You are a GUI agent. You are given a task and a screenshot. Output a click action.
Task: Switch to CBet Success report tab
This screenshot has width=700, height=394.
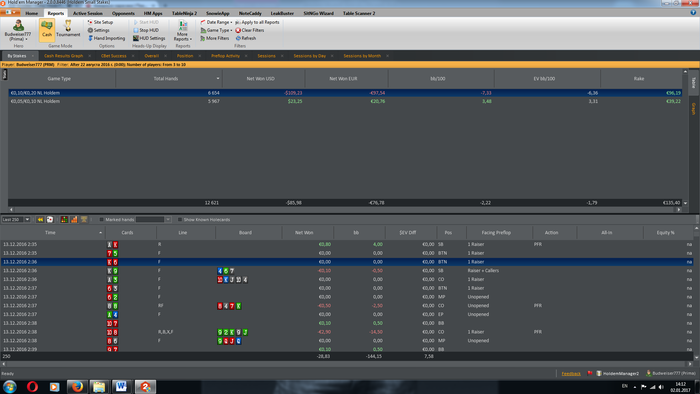click(113, 56)
